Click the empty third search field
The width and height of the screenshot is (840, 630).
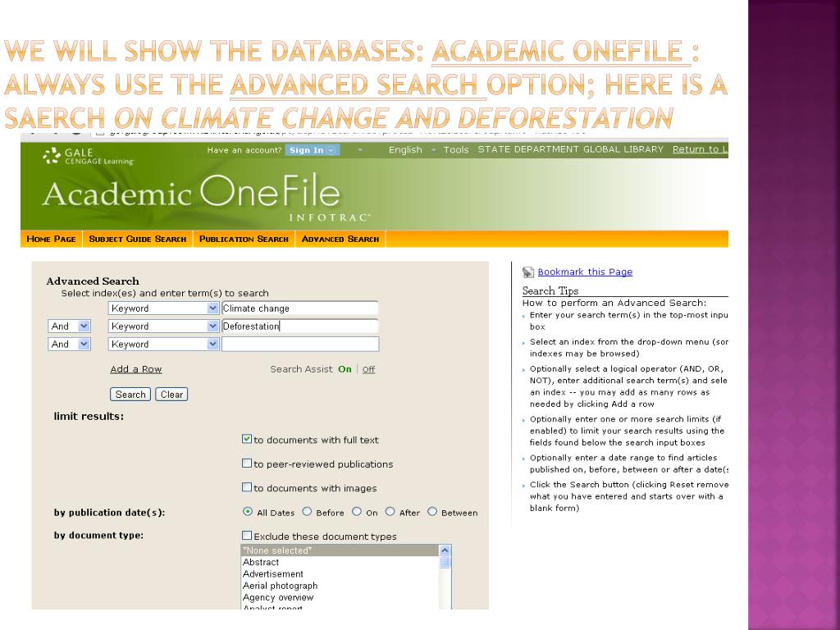(x=300, y=344)
